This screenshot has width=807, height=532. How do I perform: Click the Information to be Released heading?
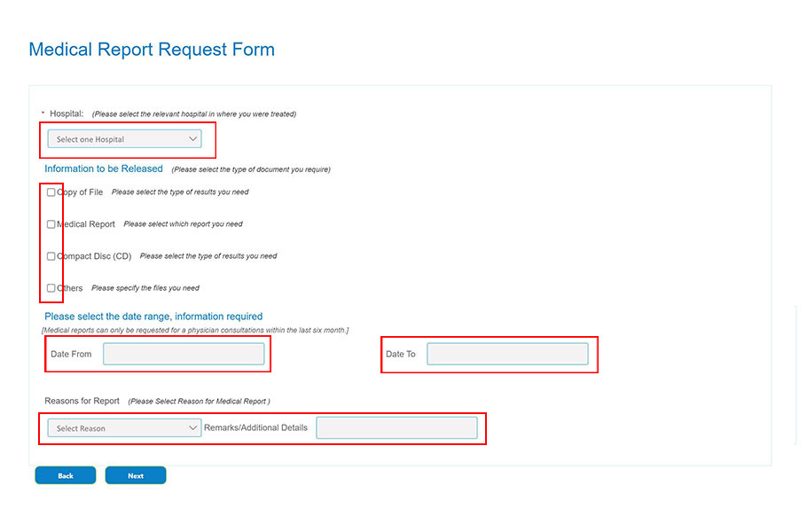click(104, 168)
